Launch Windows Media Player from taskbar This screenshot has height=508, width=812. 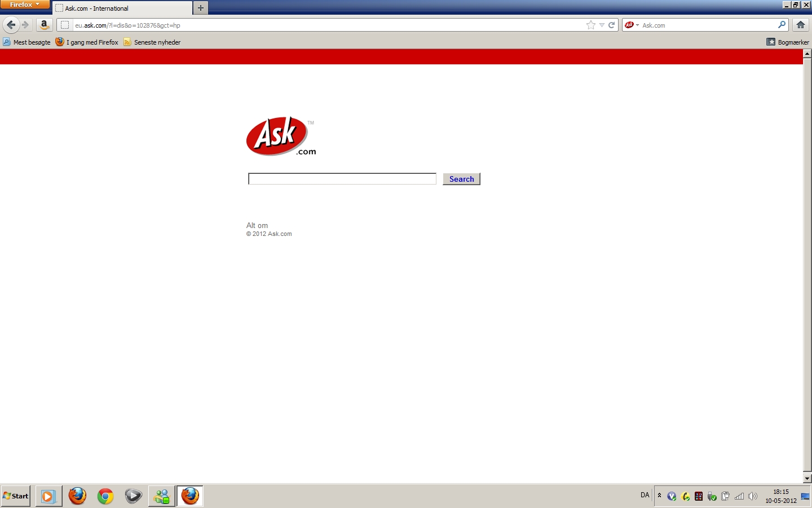coord(49,496)
